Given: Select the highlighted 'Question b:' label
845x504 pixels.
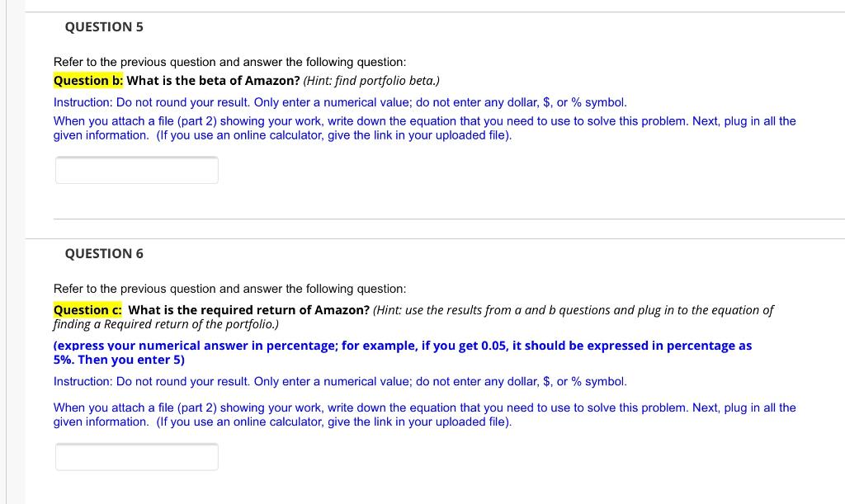Looking at the screenshot, I should pos(88,81).
